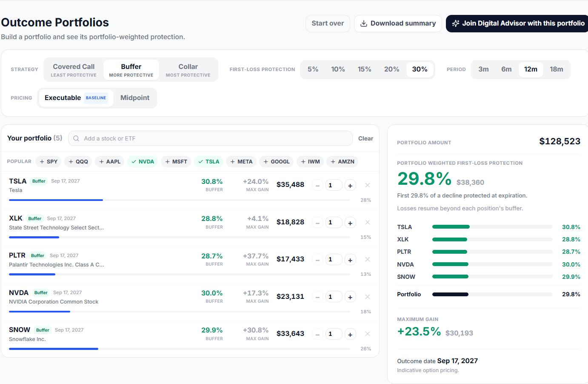Toggle the checked TSLA popular chip
This screenshot has height=384, width=588.
click(x=208, y=162)
